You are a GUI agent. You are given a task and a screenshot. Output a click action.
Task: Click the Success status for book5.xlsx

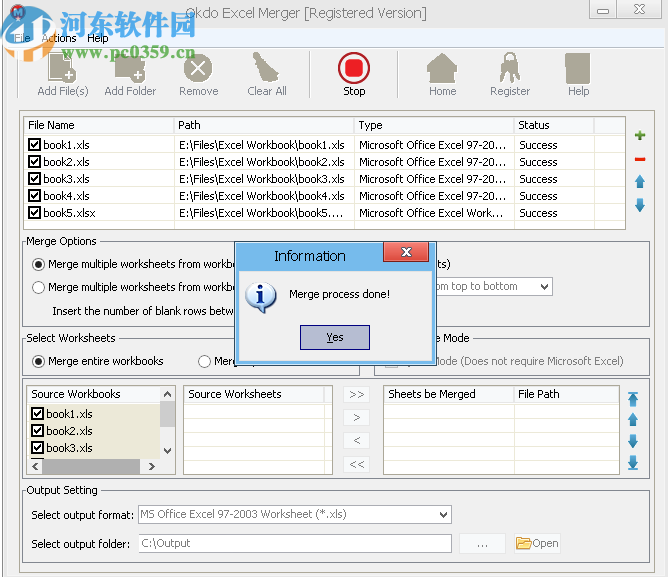click(x=538, y=213)
